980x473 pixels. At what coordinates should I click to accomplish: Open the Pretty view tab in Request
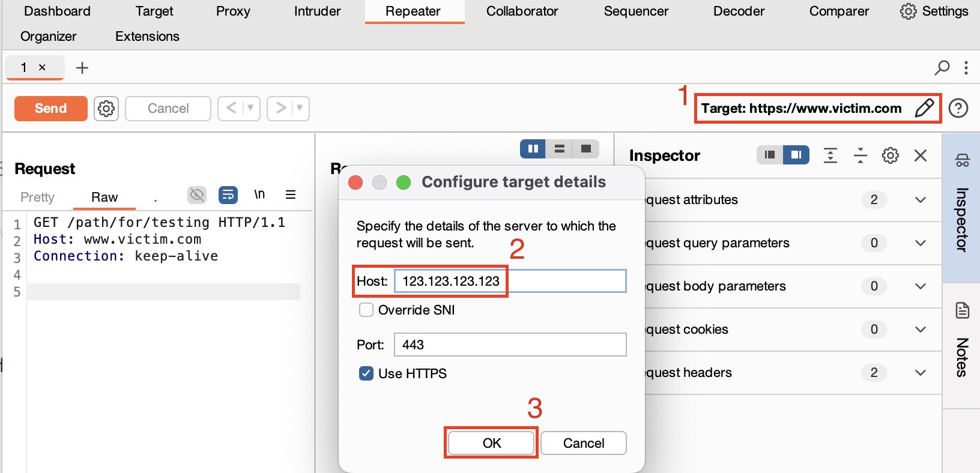pos(37,197)
